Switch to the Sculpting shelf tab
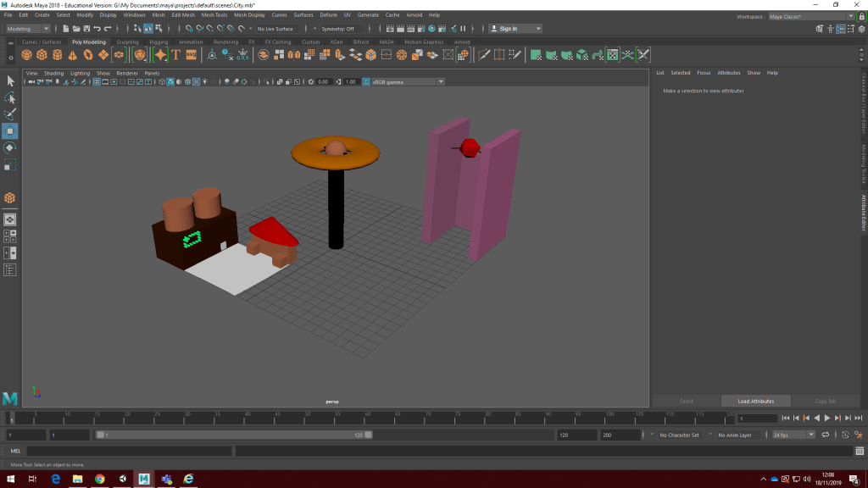868x488 pixels. (127, 42)
